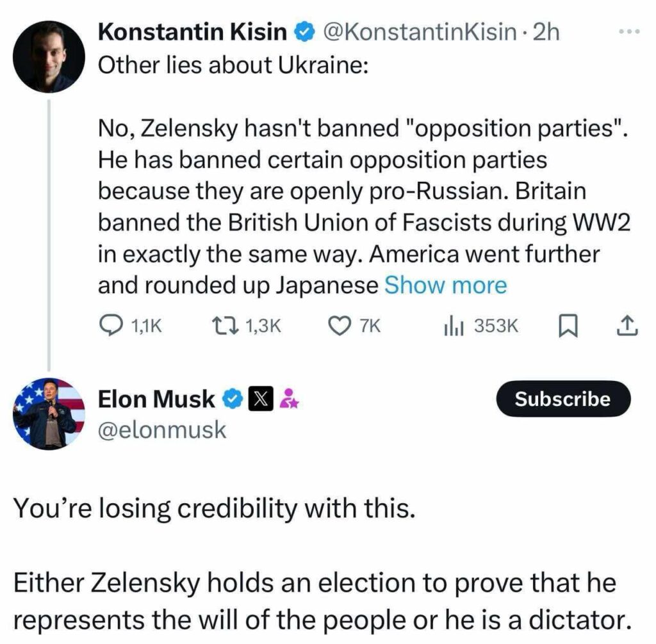Screen dimensions: 656x644
Task: Click the Elon Musk display name
Action: point(156,399)
